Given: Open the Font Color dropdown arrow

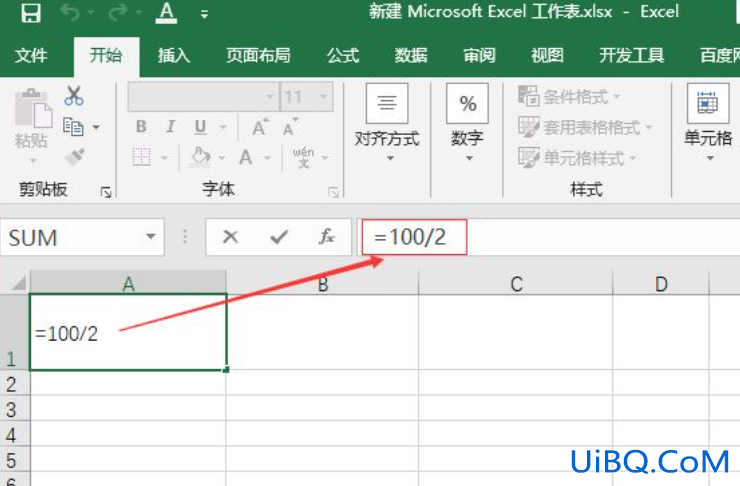Looking at the screenshot, I should coord(268,158).
